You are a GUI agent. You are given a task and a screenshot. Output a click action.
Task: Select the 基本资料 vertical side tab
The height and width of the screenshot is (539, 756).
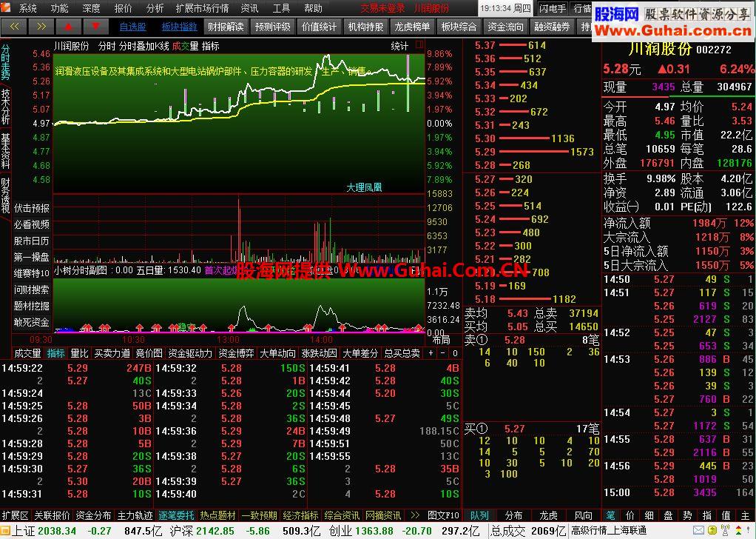(5, 151)
